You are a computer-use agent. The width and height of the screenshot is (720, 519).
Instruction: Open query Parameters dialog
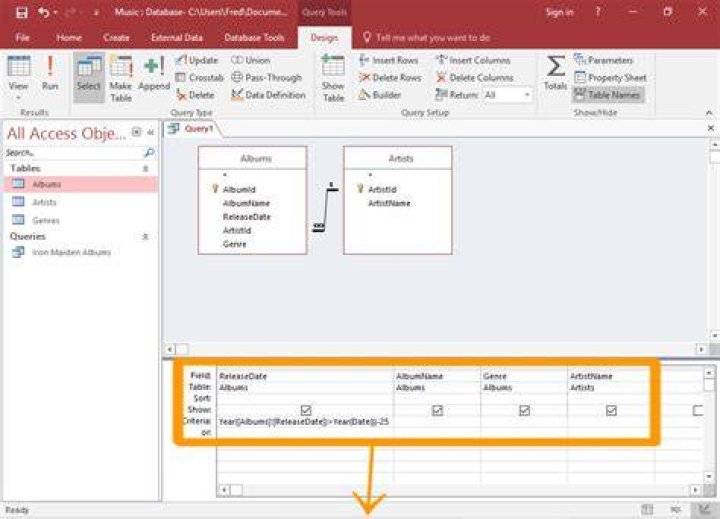point(603,60)
